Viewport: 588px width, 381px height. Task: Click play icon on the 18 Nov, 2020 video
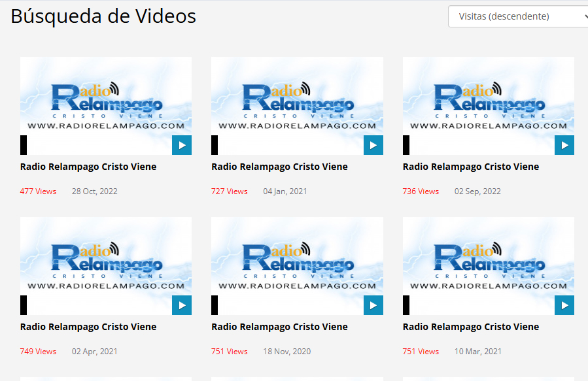point(373,305)
